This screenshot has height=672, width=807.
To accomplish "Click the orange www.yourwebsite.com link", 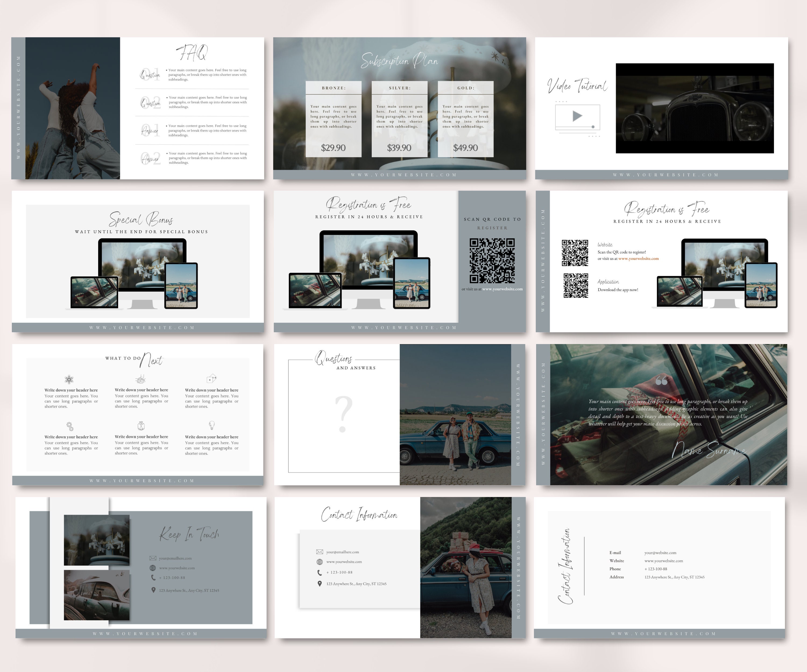I will tap(638, 259).
